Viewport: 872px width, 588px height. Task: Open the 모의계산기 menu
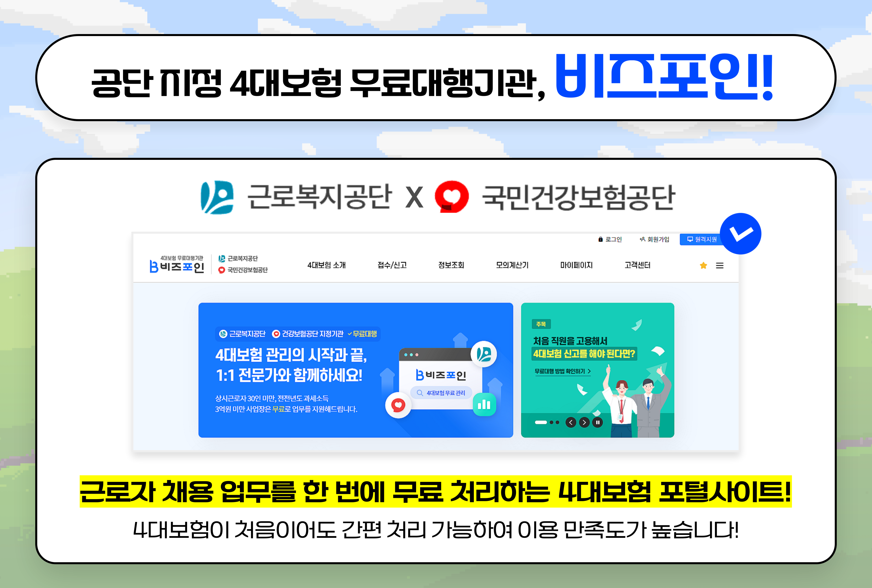point(512,265)
